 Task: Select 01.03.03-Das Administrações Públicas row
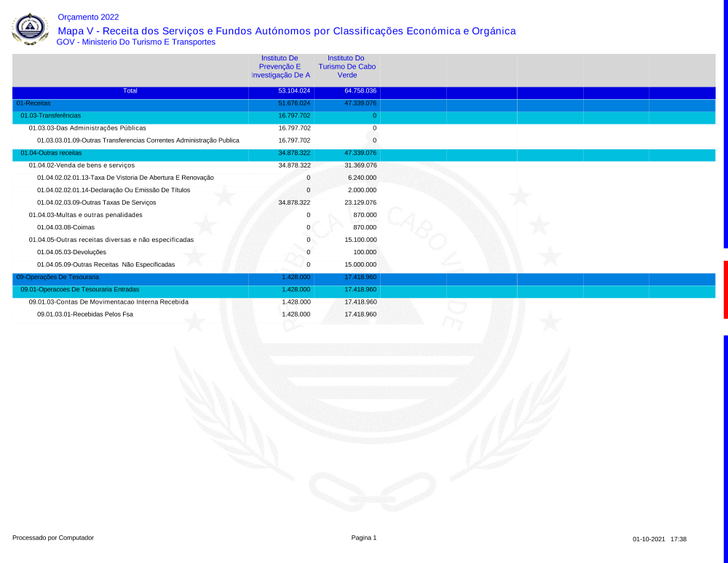click(87, 128)
